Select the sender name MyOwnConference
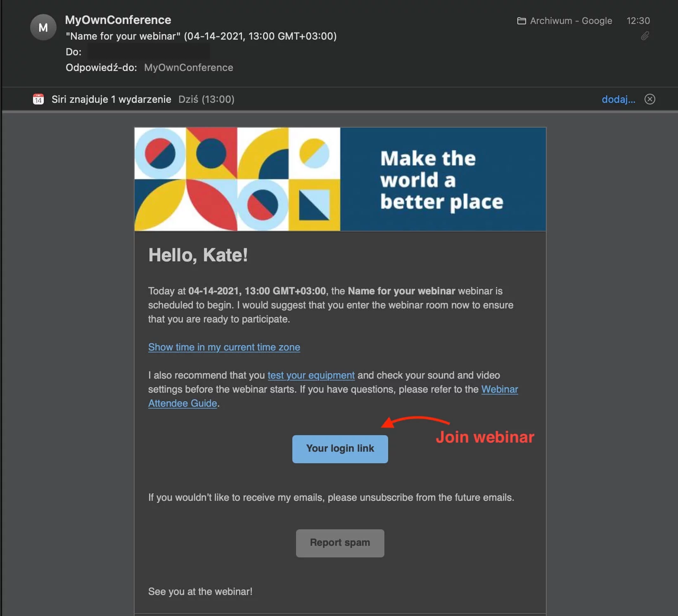Image resolution: width=678 pixels, height=616 pixels. click(x=118, y=20)
